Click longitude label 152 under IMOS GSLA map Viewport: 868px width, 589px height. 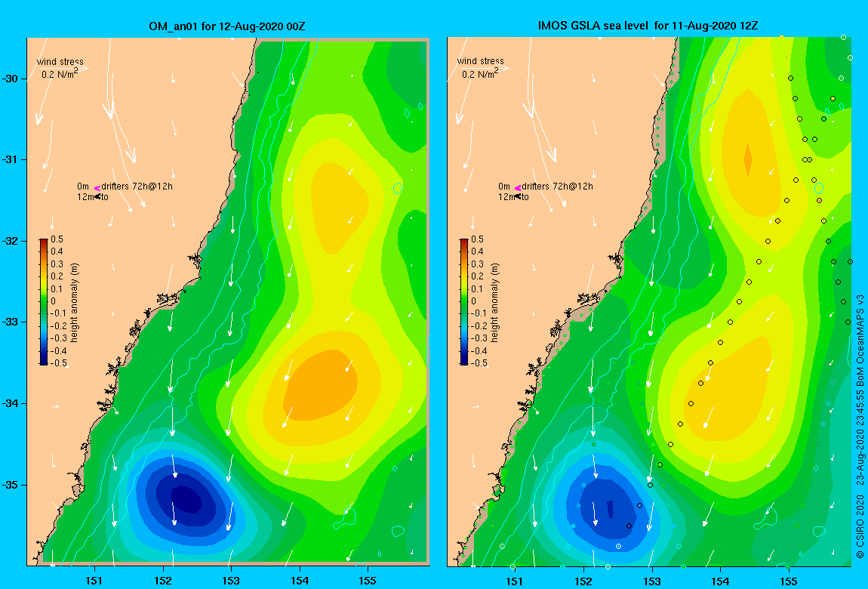pos(583,581)
